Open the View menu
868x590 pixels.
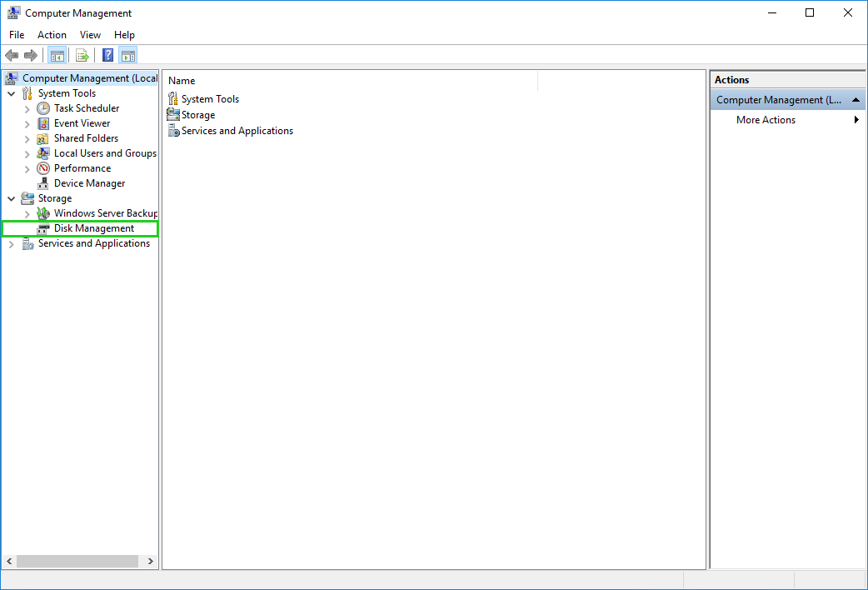pyautogui.click(x=90, y=35)
